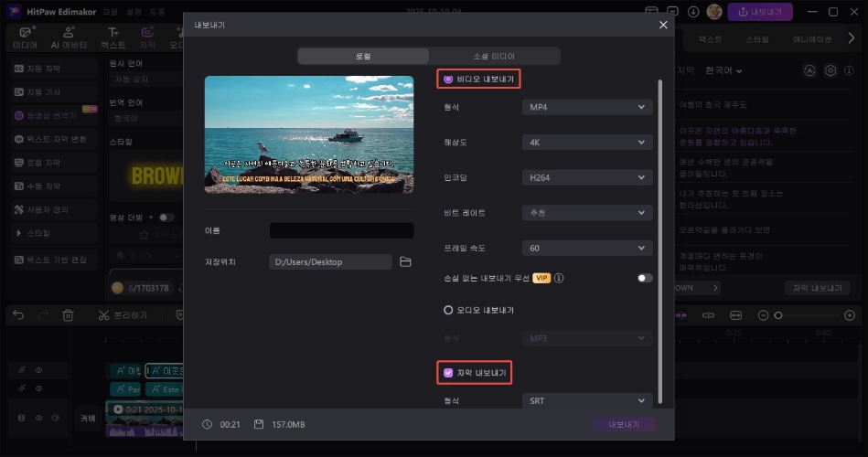Image resolution: width=868 pixels, height=457 pixels.
Task: Close the 내보내기 export dialog
Action: pos(663,25)
